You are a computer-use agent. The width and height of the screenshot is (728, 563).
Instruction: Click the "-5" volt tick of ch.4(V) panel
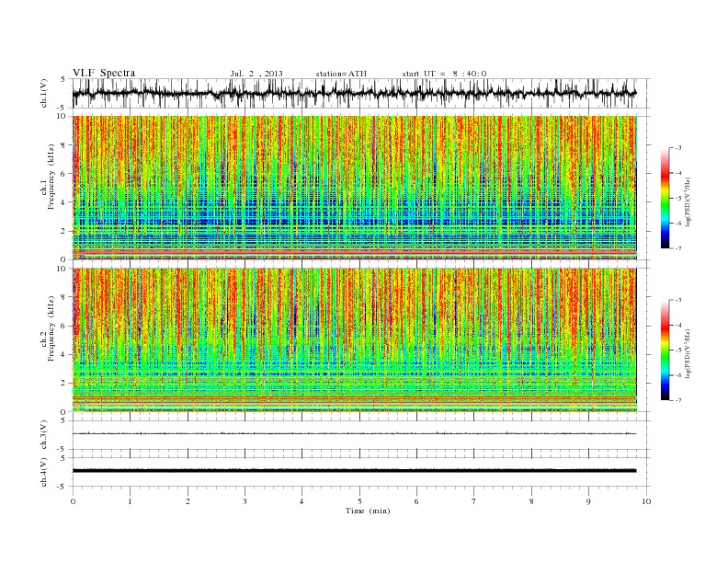coord(63,487)
